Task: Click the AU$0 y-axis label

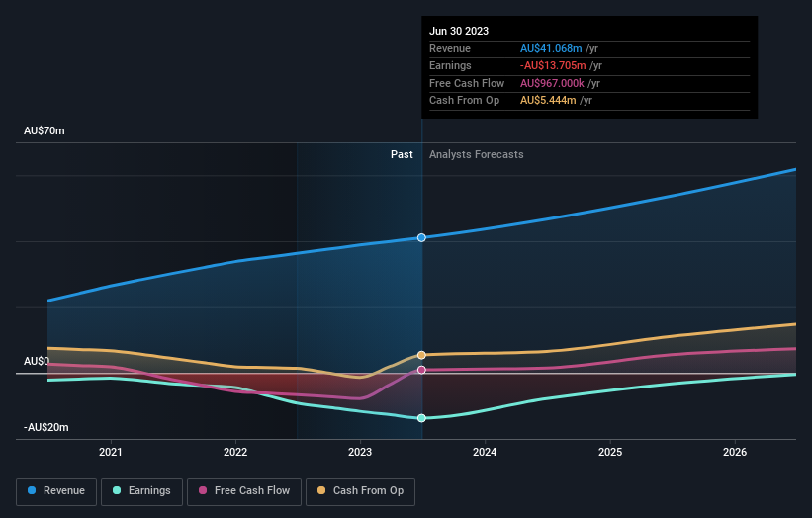Action: point(37,361)
